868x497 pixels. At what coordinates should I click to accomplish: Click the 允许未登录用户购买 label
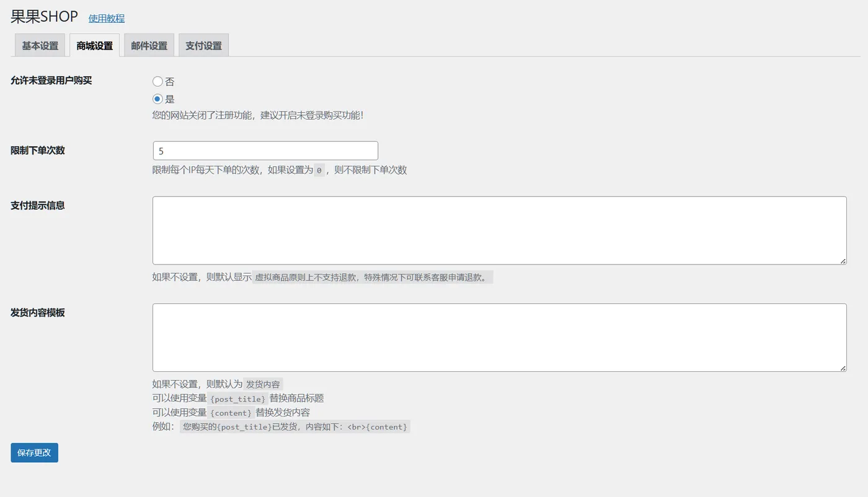tap(51, 80)
